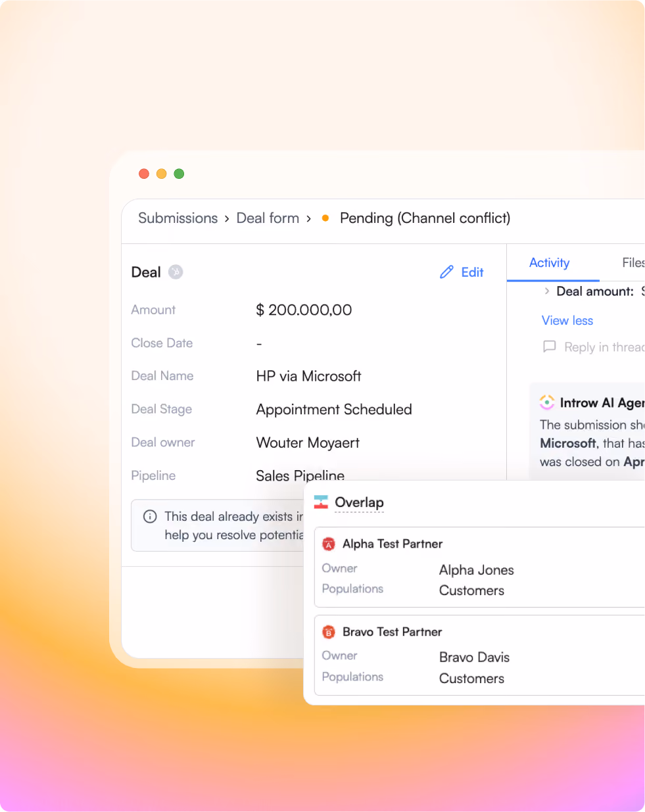This screenshot has height=812, width=645.
Task: Click Reply in thread
Action: [604, 347]
